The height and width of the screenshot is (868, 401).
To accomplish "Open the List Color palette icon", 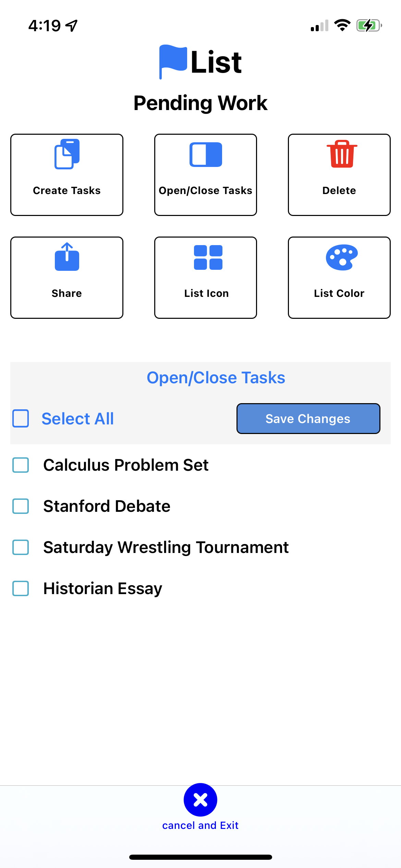I will coord(342,257).
